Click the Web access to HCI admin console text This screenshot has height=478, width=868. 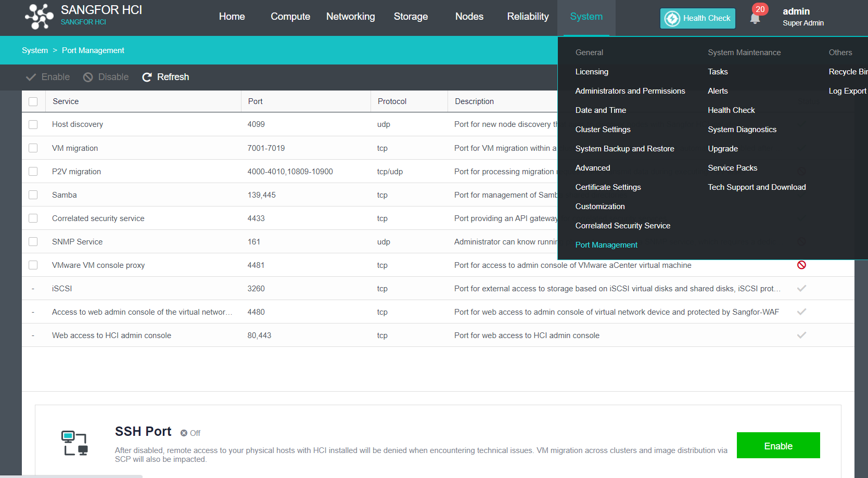point(111,335)
